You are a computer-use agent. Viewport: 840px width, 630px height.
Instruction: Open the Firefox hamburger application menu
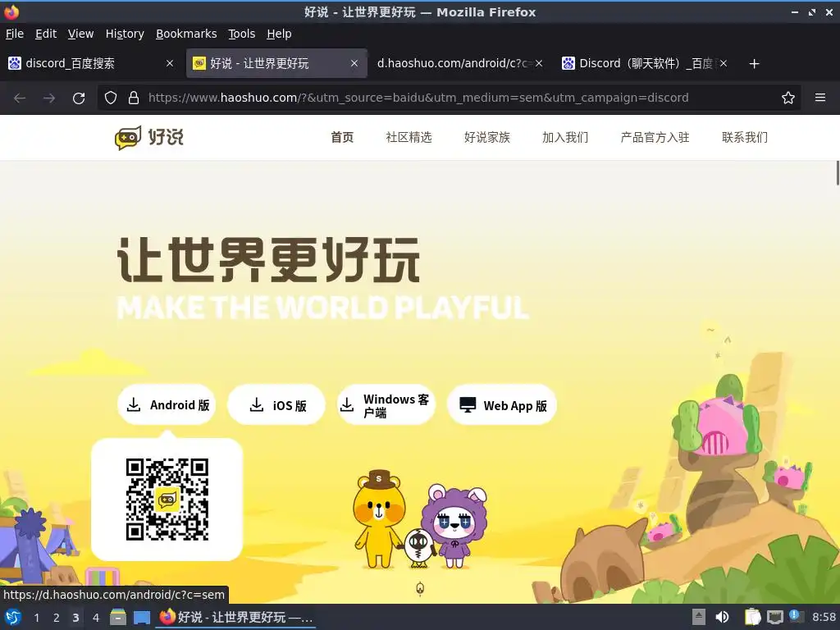click(820, 98)
